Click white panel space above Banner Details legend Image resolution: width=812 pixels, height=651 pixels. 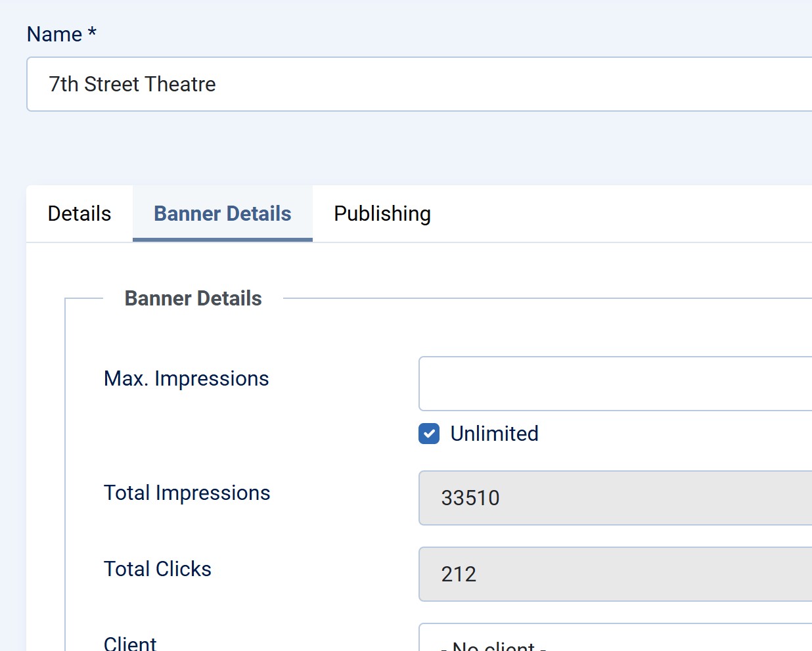point(394,266)
